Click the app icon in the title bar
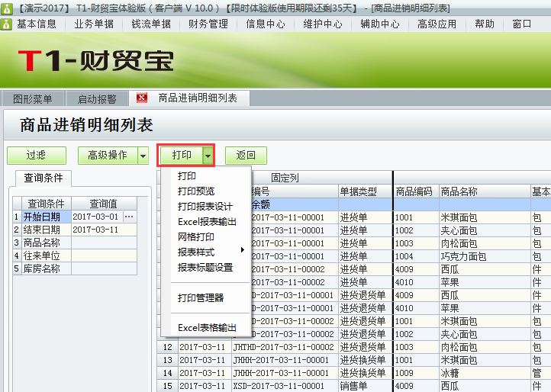This screenshot has width=551, height=392. pos(6,8)
